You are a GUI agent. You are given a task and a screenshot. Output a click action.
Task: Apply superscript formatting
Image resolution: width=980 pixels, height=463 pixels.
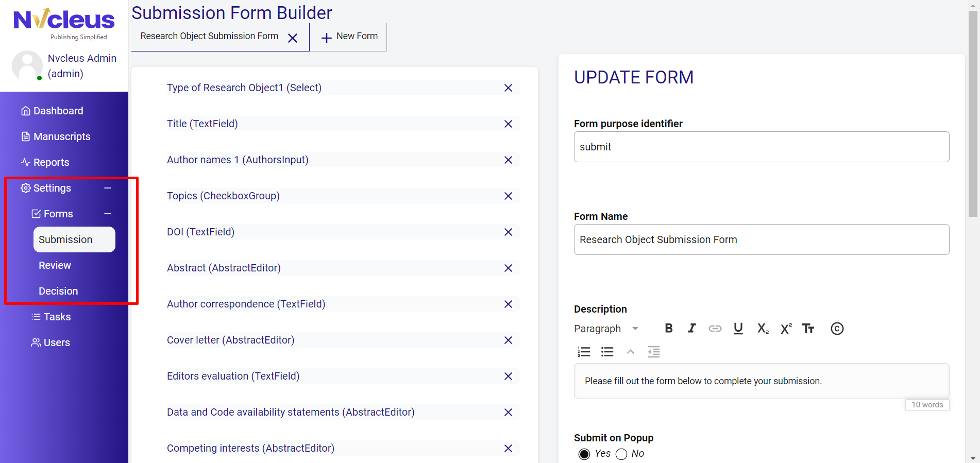pos(786,329)
